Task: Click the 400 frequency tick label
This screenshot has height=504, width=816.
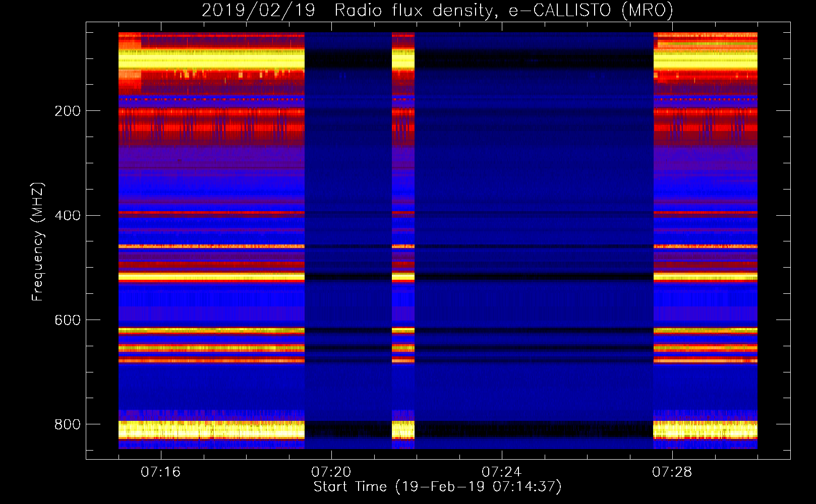Action: point(68,216)
